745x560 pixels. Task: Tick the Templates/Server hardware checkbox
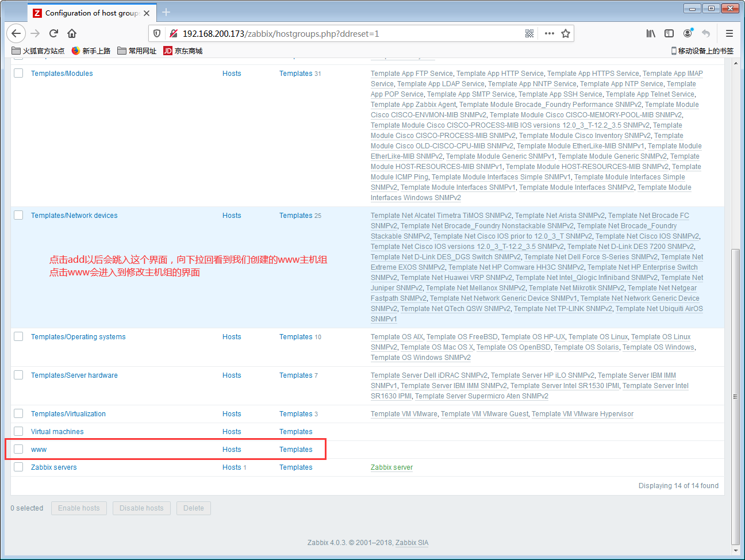tap(18, 375)
